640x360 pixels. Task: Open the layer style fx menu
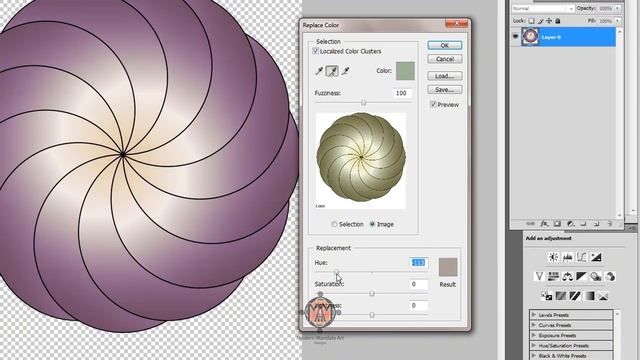(x=544, y=224)
